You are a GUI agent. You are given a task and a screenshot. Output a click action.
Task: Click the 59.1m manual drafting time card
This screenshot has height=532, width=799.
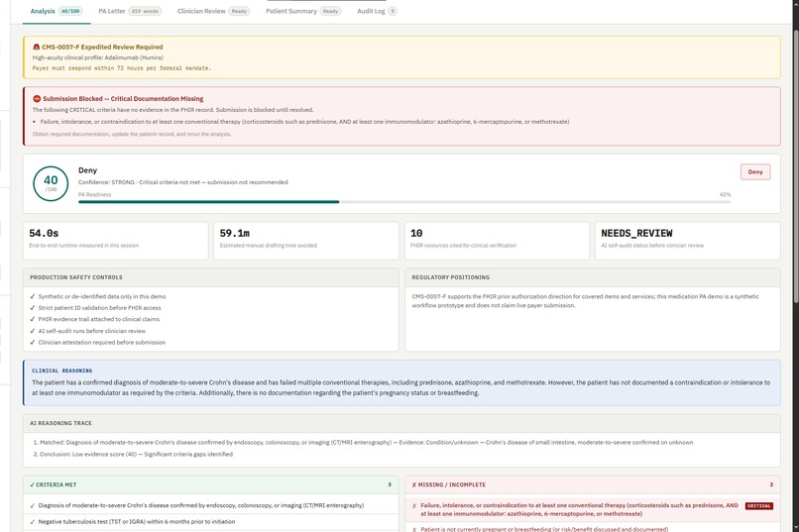[x=306, y=241]
